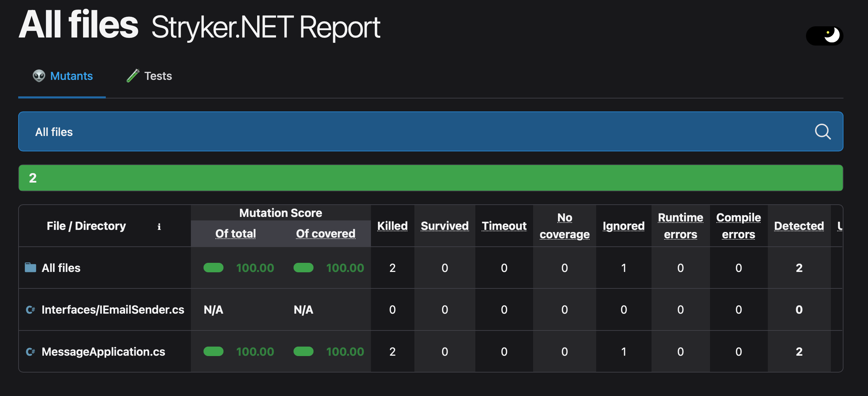Click the No coverage column header

coord(565,226)
